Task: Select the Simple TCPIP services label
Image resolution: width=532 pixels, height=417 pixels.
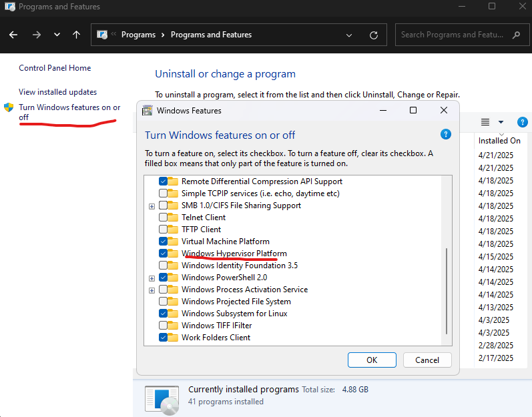Action: pos(260,193)
